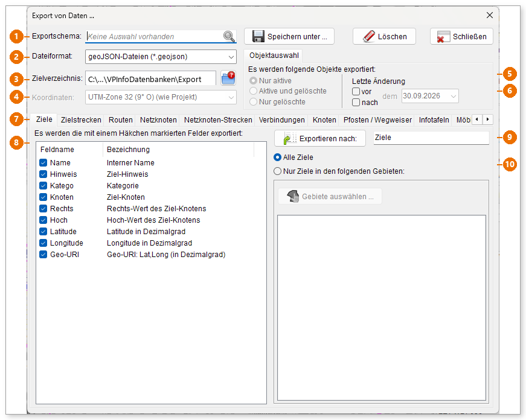Select 'Nur Ziele in den folgenden Gebieten' option
The width and height of the screenshot is (526, 420).
coord(277,171)
